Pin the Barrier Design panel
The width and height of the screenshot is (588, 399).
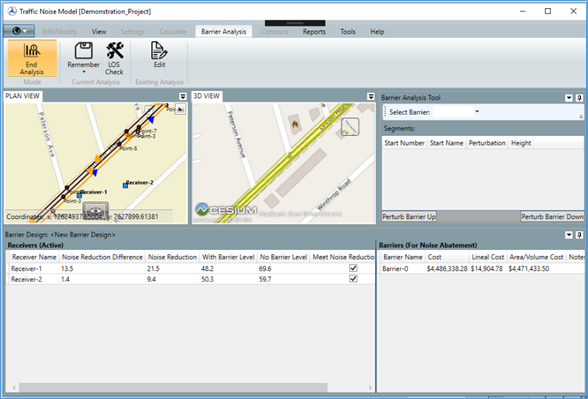pos(579,235)
